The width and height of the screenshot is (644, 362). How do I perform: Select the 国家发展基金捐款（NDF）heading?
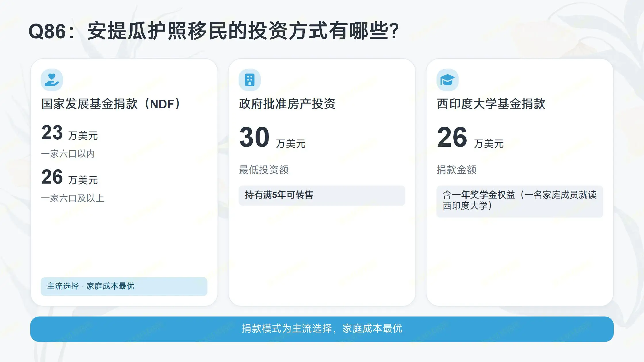[111, 104]
